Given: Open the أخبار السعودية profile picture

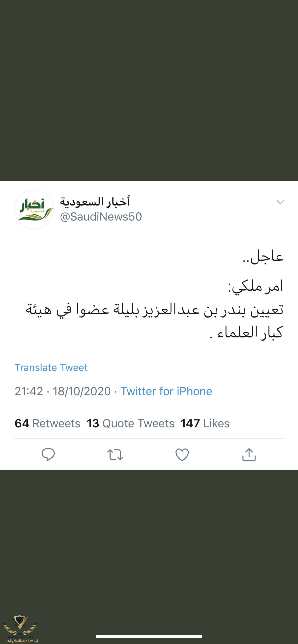Looking at the screenshot, I should [x=34, y=209].
